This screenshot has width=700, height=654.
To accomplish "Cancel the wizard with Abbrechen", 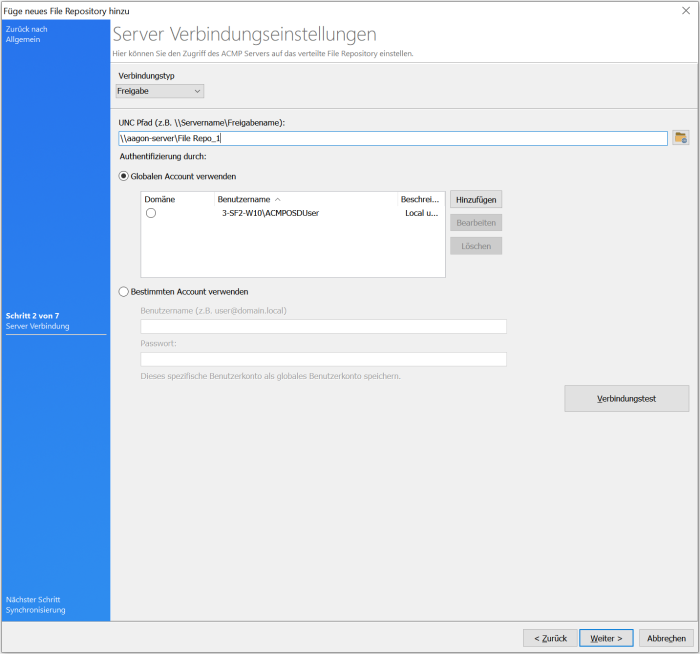I will 666,638.
